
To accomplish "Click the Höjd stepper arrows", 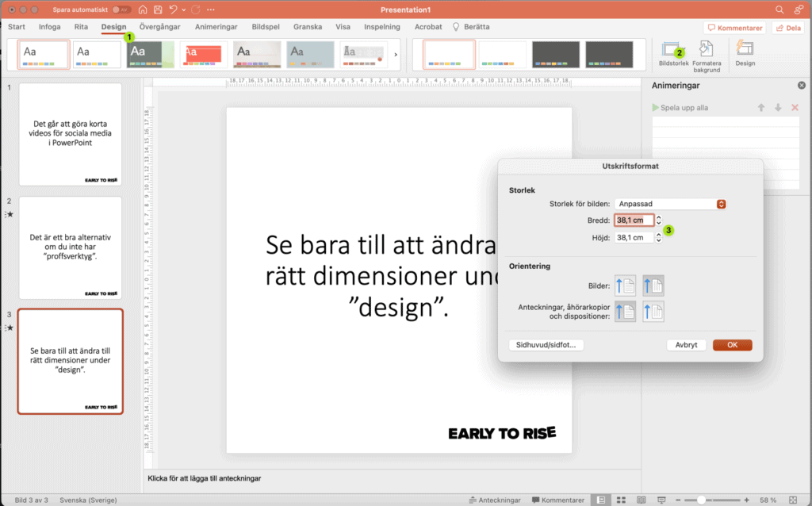I will [x=659, y=238].
